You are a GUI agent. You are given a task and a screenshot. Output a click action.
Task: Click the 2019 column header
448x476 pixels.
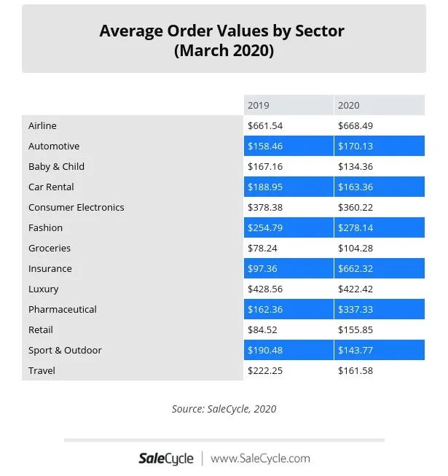[259, 106]
